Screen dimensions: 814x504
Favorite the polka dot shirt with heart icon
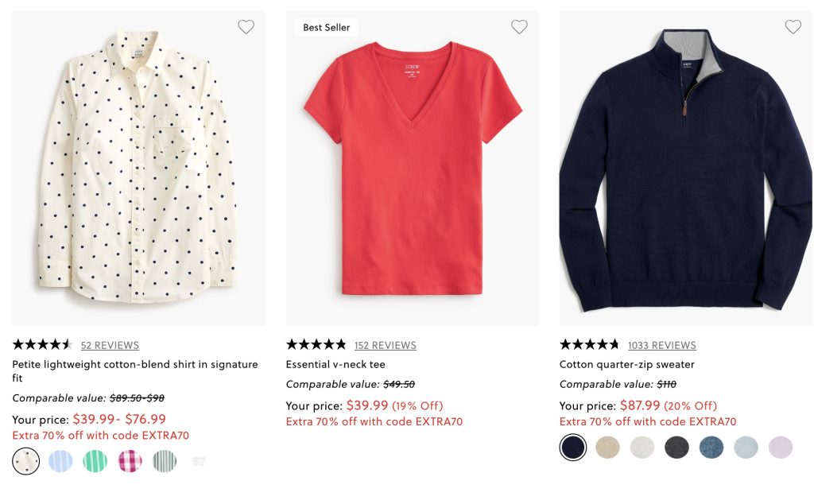pos(246,26)
